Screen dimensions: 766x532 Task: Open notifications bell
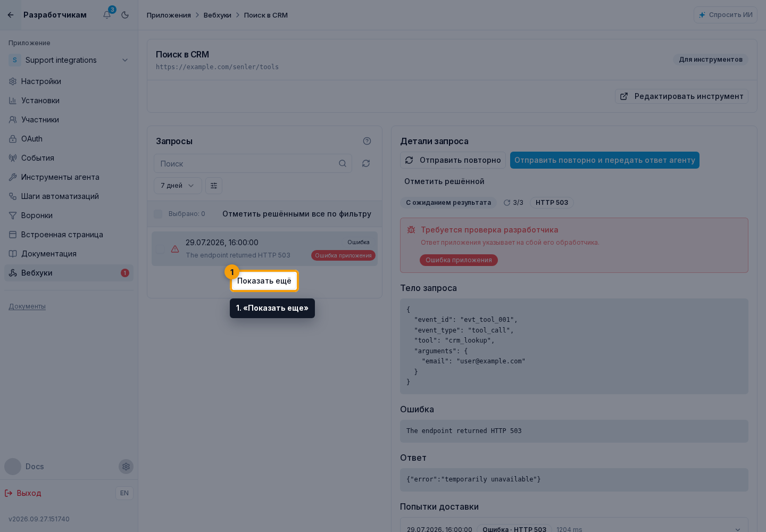(x=107, y=15)
